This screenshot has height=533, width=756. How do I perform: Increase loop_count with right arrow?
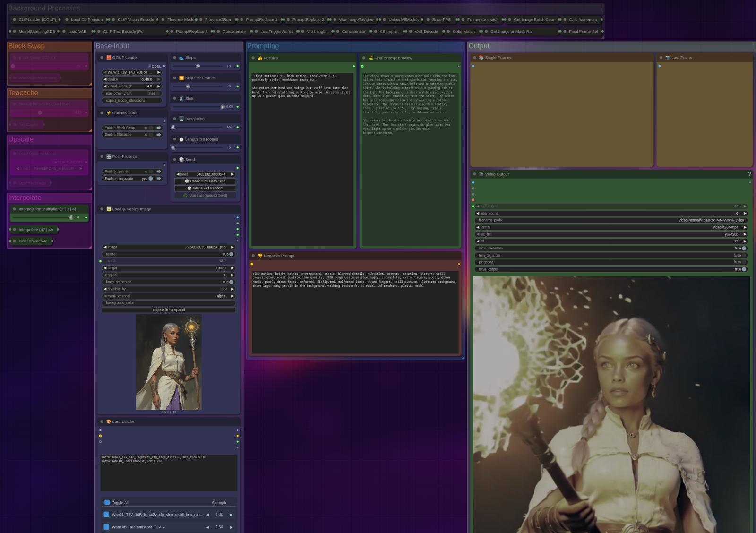[x=745, y=214]
